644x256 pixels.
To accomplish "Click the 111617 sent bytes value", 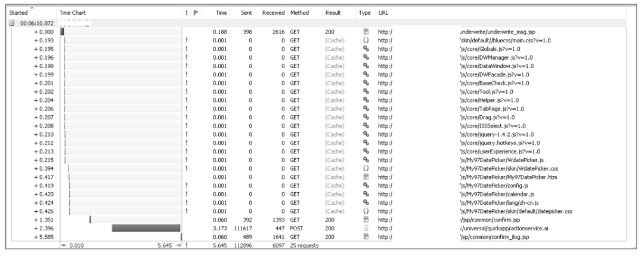I will coord(242,228).
